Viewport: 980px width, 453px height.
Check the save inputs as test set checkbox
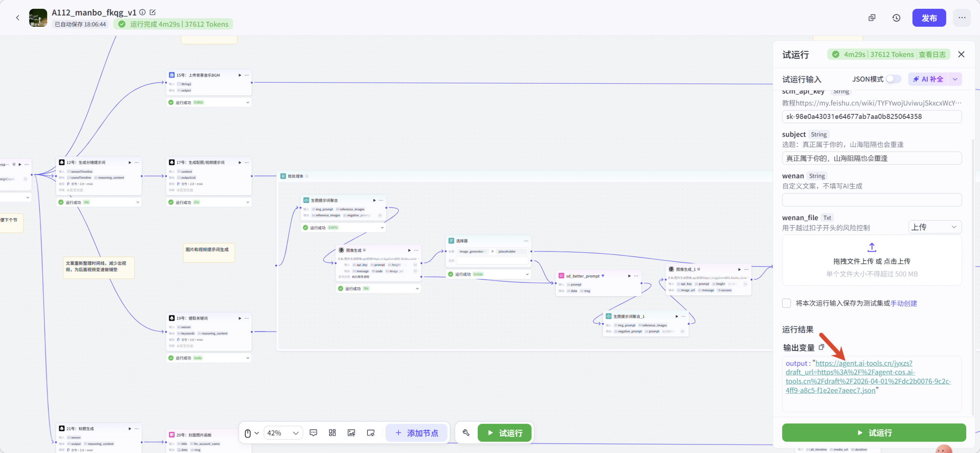click(787, 303)
